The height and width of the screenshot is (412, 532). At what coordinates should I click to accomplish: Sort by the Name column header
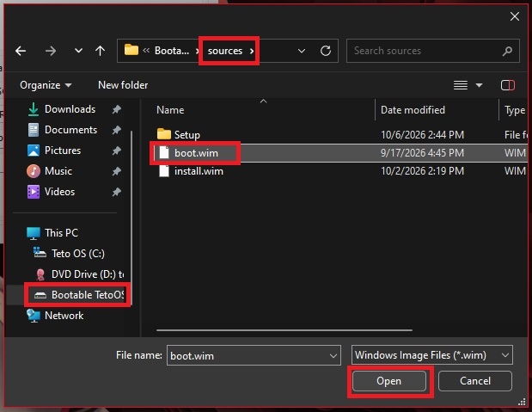tap(170, 110)
